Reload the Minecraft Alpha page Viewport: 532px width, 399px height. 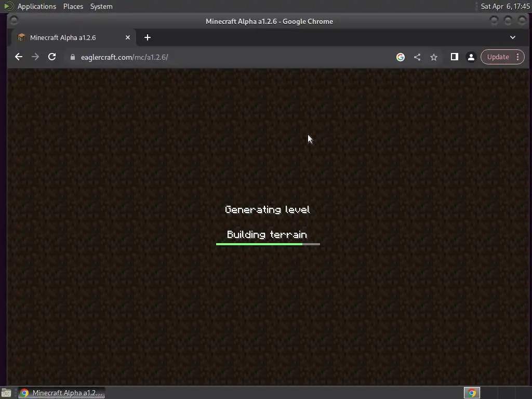coord(52,57)
